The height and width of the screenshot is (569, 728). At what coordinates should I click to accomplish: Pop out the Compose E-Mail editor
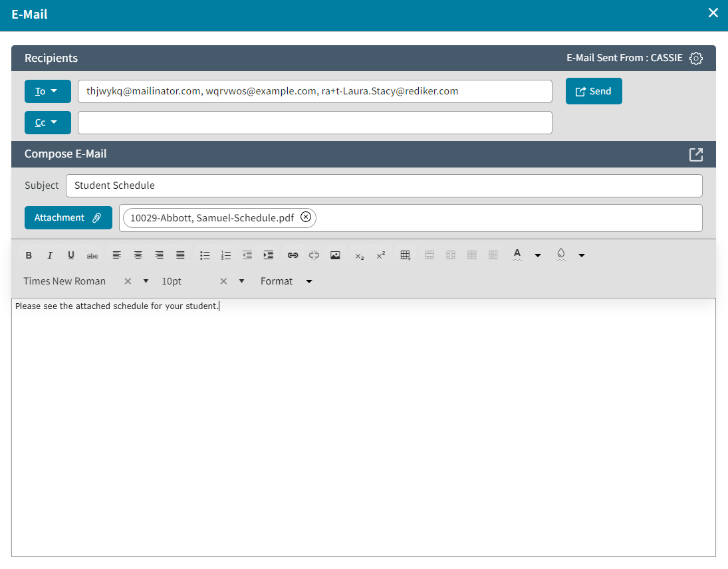pyautogui.click(x=695, y=155)
